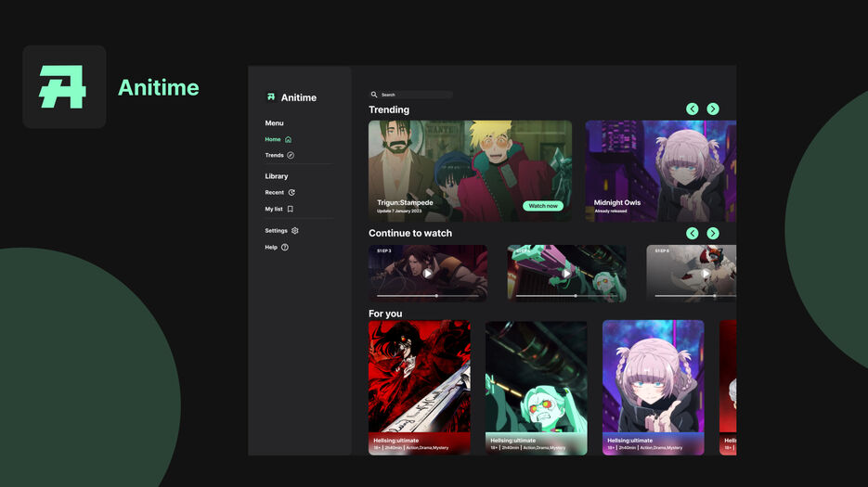Click the Anitime sidebar title text
Screen dimensions: 868x487
point(299,97)
